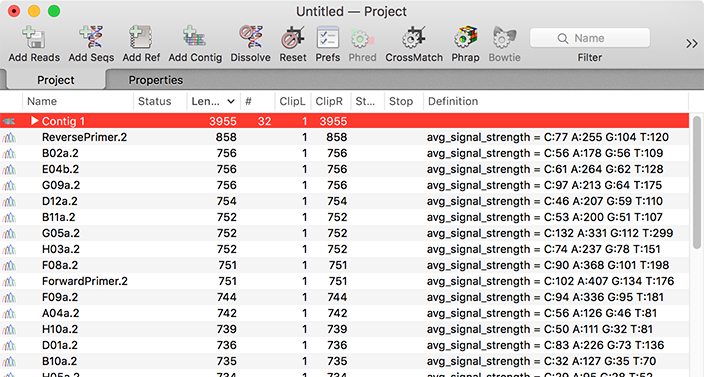This screenshot has width=704, height=377.
Task: Click chromatogram icon for B11a.2
Action: (9, 218)
